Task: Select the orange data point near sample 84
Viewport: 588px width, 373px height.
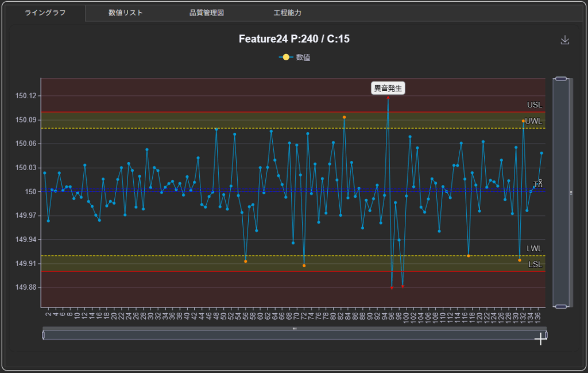Action: [x=344, y=117]
